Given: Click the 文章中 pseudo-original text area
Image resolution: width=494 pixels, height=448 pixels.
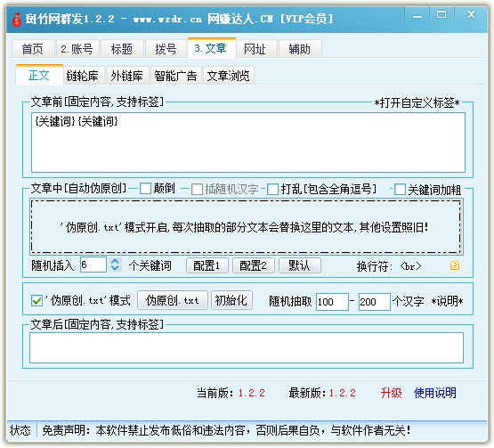Looking at the screenshot, I should coord(247,227).
